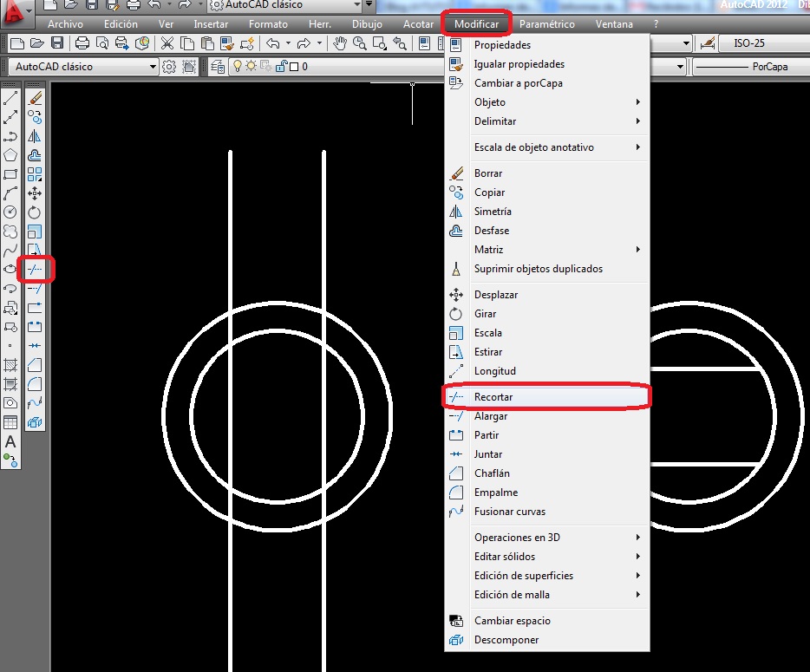Select the Line drawing tool
Image resolution: width=810 pixels, height=672 pixels.
(10, 97)
